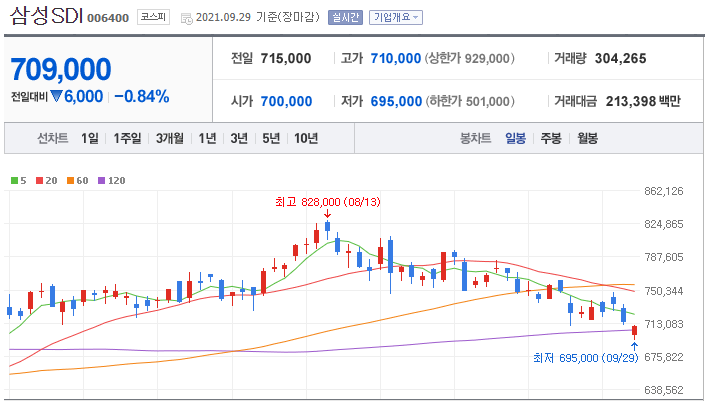Click the 하한가 501,000 text

[469, 101]
